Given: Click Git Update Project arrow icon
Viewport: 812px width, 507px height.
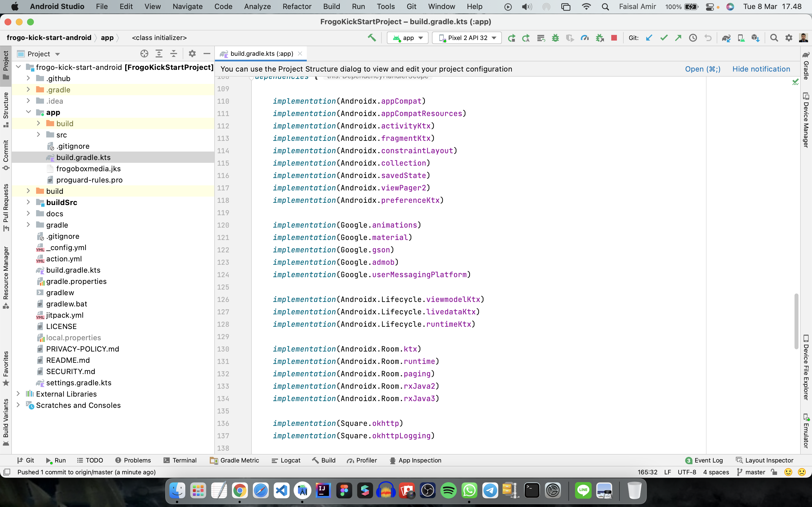Looking at the screenshot, I should [x=649, y=38].
